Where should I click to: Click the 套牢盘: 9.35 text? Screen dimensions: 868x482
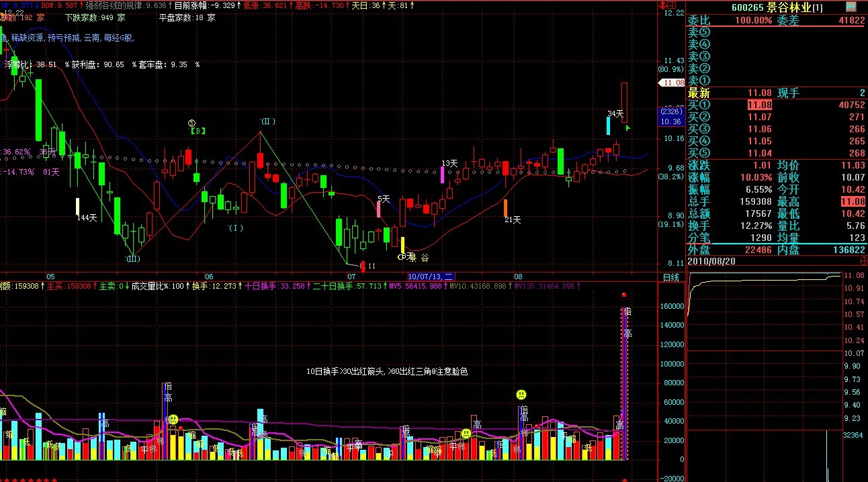pyautogui.click(x=163, y=64)
